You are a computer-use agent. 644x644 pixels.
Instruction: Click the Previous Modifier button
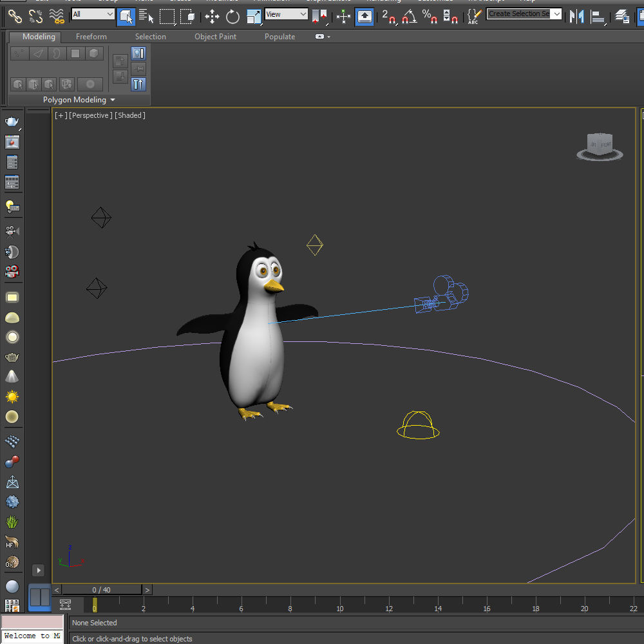(120, 61)
